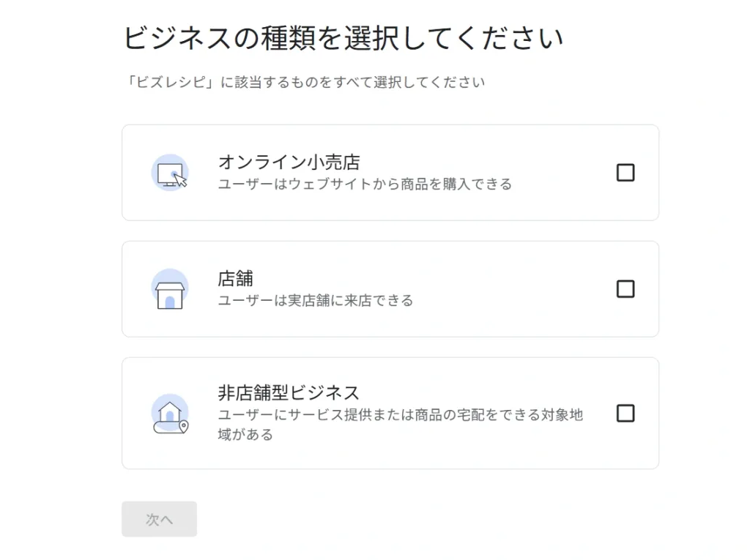Enable the 非店舗型ビジネス checkbox
This screenshot has height=560, width=750.
625,414
